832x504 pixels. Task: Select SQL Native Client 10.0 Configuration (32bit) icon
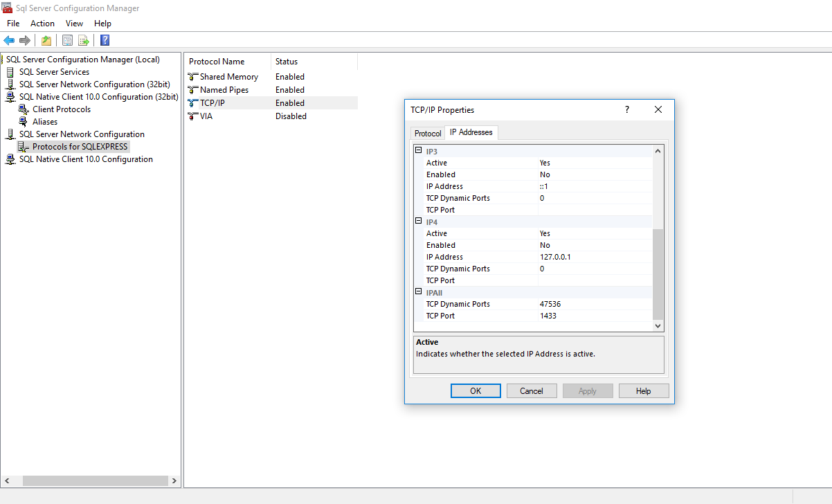point(10,97)
